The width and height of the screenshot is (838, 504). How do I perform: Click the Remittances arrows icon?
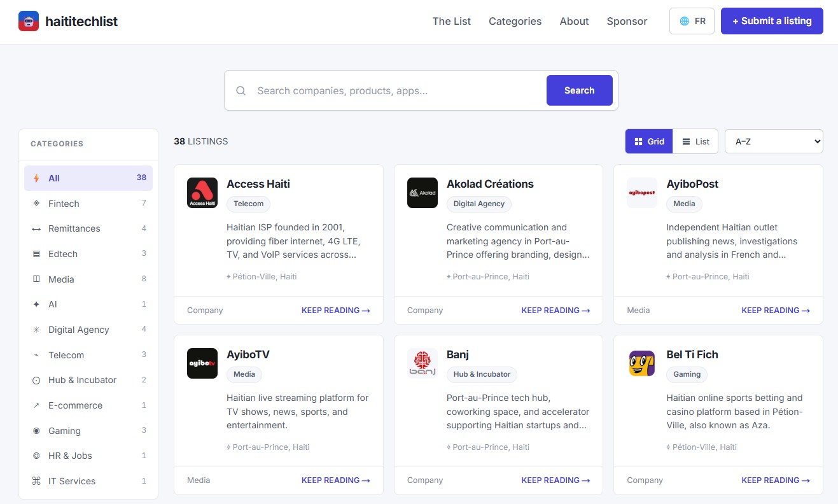[x=36, y=228]
